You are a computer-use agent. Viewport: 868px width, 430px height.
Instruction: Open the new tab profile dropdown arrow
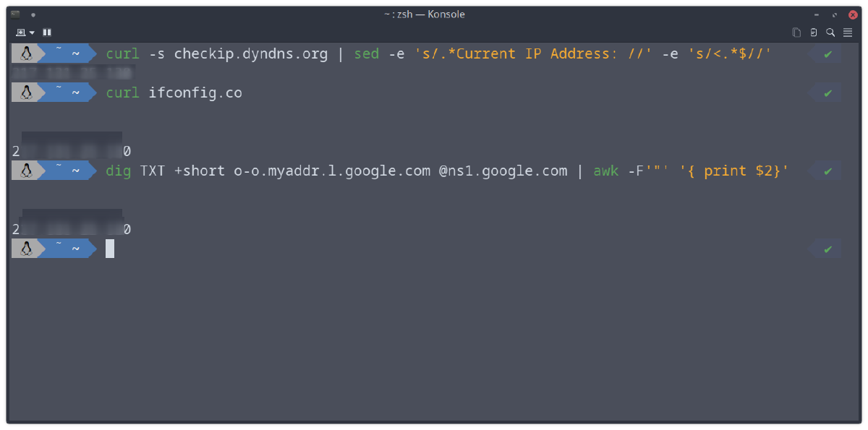click(32, 33)
